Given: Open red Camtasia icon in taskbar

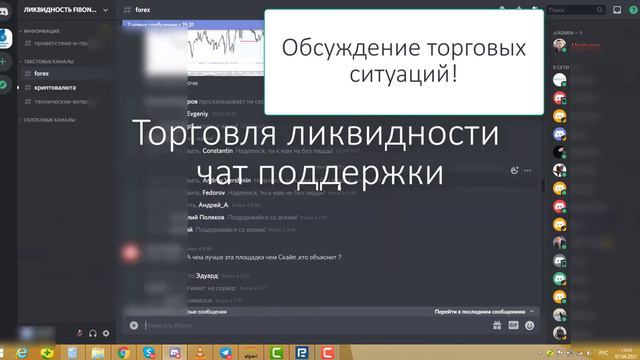Looking at the screenshot, I should (327, 353).
